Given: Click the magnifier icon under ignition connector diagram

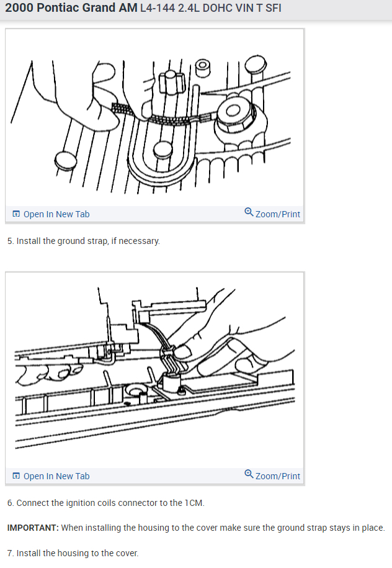Looking at the screenshot, I should 249,474.
